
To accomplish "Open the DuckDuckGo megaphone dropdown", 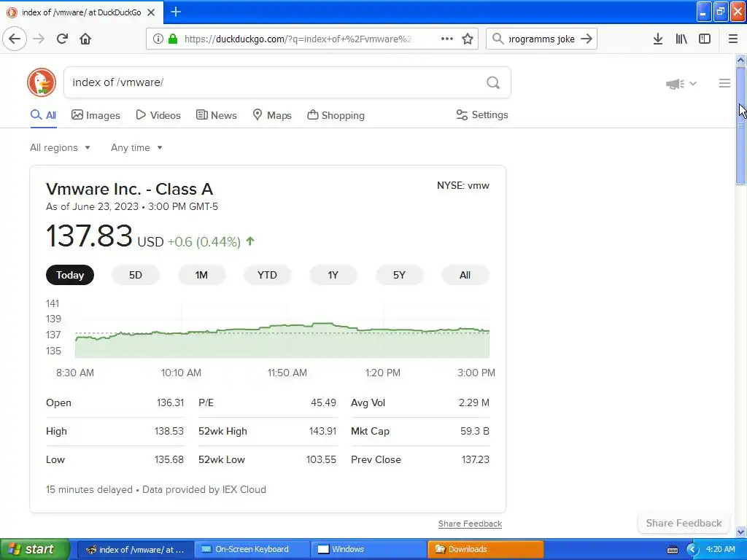I will (681, 84).
